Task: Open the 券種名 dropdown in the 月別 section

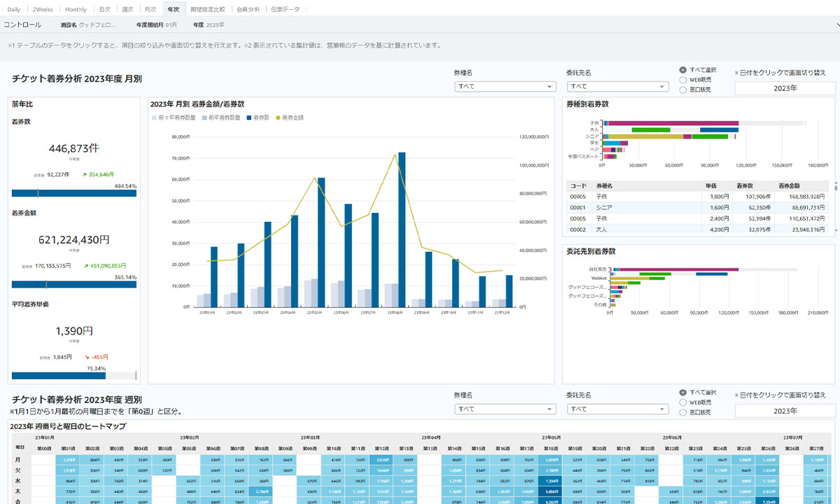Action: click(505, 86)
